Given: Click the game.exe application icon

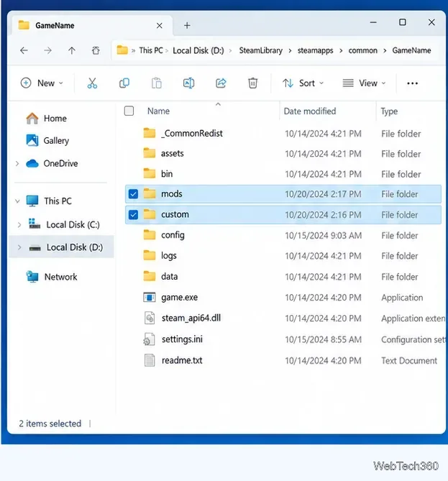Looking at the screenshot, I should (x=150, y=297).
